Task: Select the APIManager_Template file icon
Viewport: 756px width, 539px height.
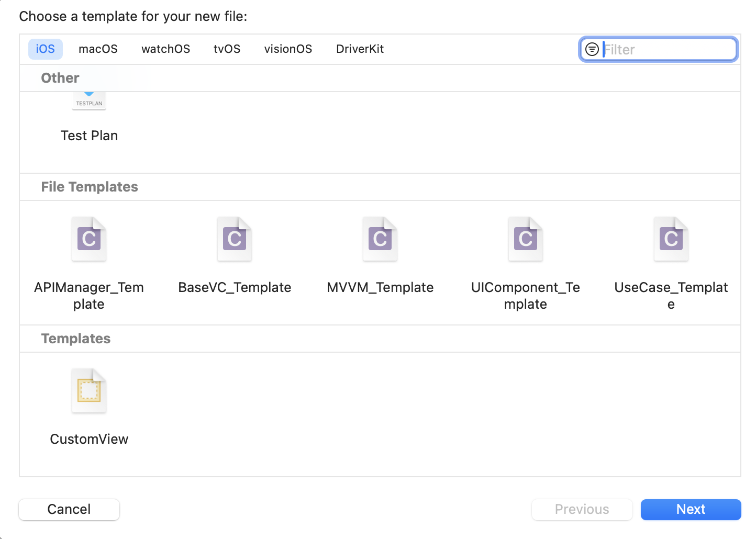Action: [x=89, y=239]
